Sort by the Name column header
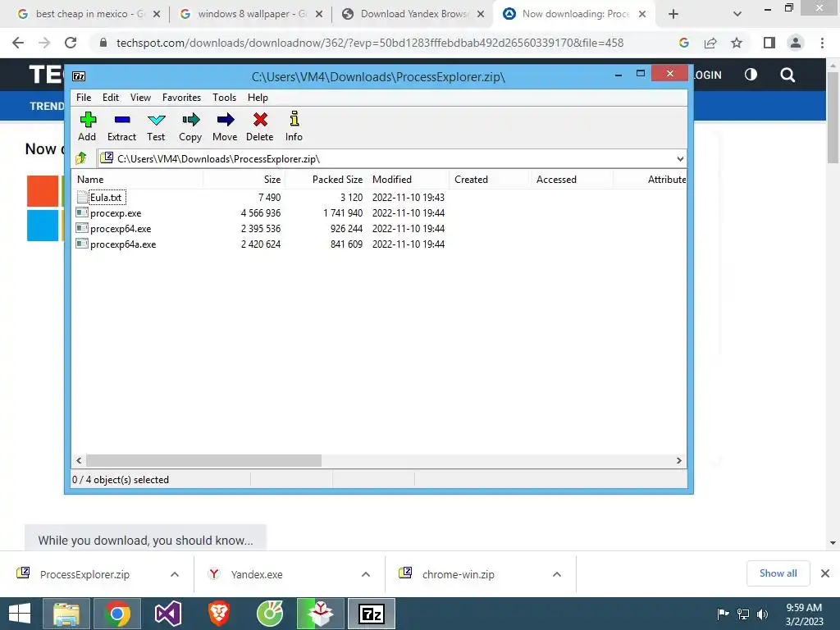This screenshot has height=630, width=840. 137,180
